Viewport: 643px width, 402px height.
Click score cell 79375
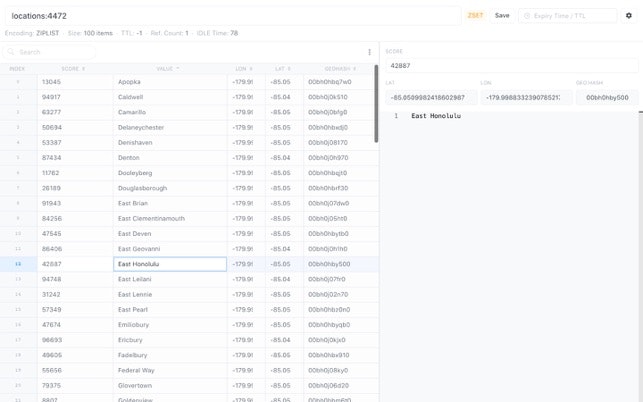point(75,385)
